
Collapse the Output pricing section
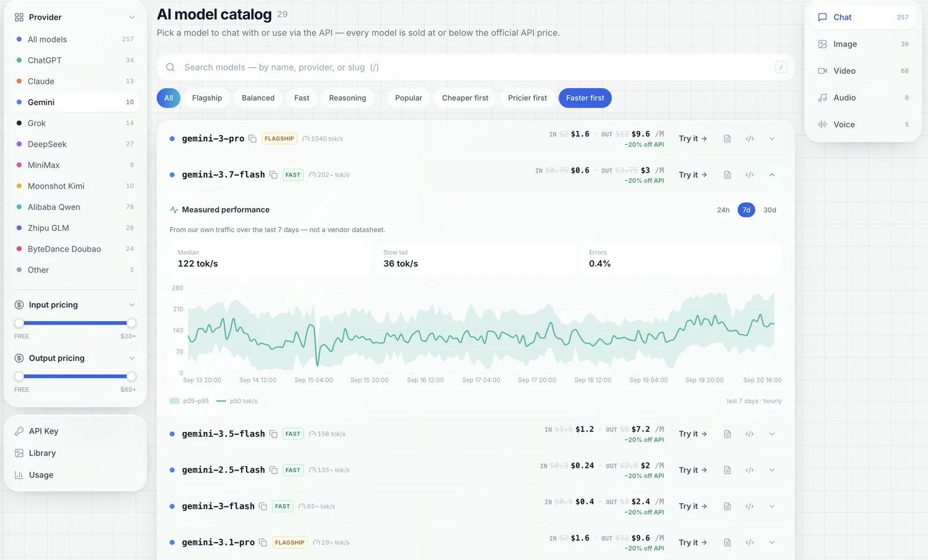132,358
